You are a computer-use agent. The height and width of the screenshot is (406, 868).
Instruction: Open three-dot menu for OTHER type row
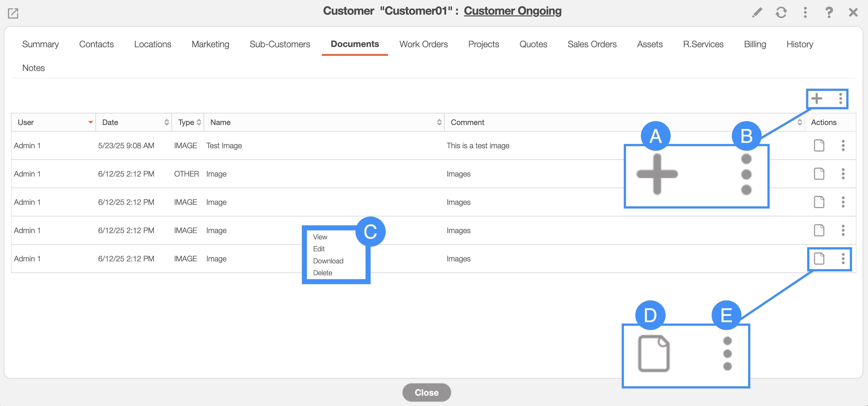(843, 174)
